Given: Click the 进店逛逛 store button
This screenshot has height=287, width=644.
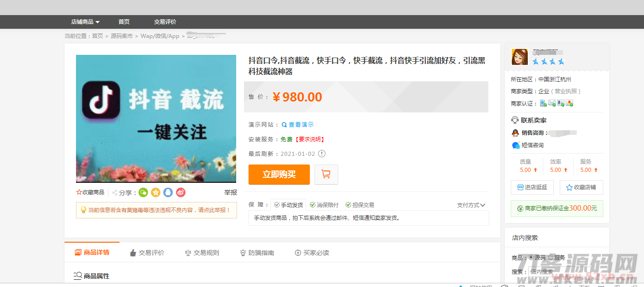Looking at the screenshot, I should 532,187.
